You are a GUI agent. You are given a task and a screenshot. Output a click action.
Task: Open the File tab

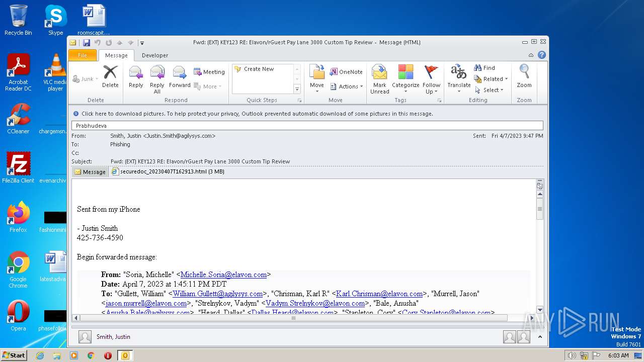coord(83,55)
